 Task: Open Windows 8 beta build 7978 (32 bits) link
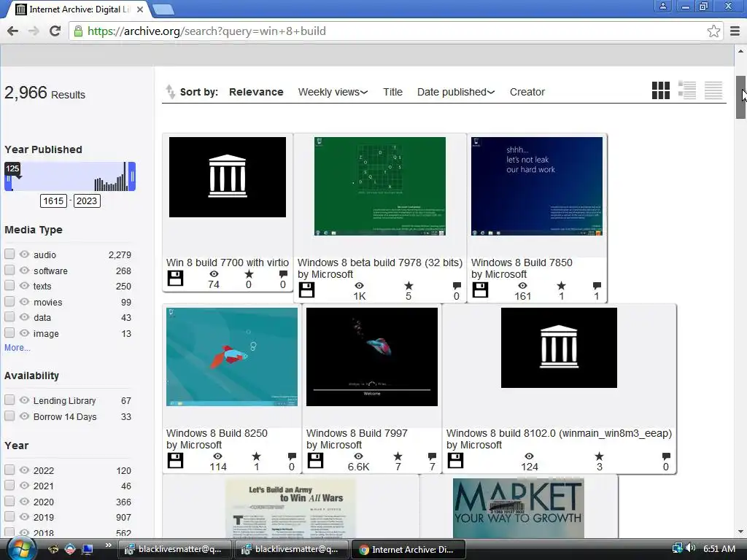pos(379,262)
